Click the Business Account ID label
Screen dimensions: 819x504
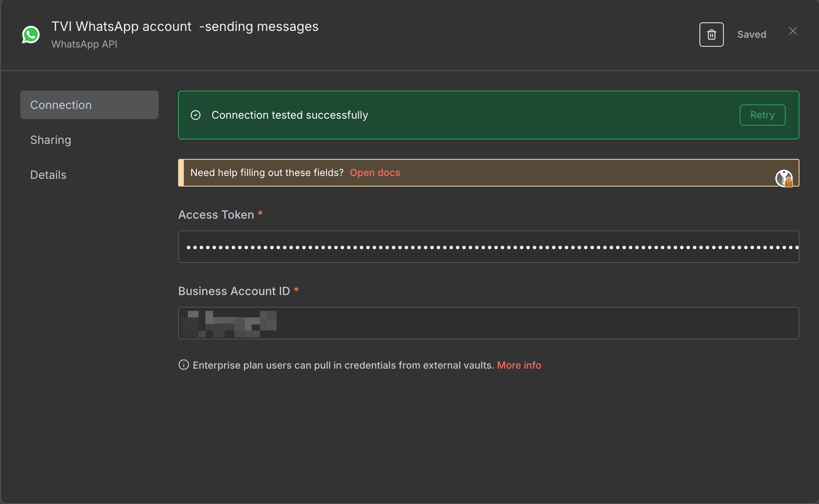click(x=234, y=291)
